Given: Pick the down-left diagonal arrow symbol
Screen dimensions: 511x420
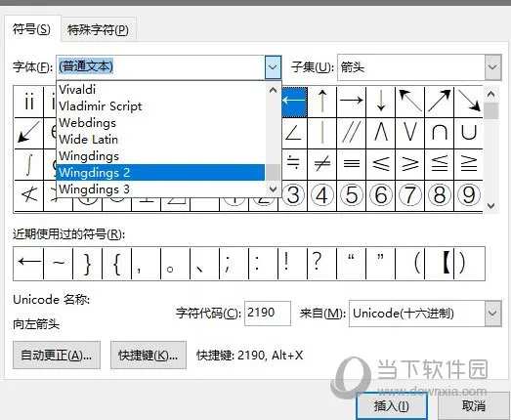Looking at the screenshot, I should pos(28,133).
